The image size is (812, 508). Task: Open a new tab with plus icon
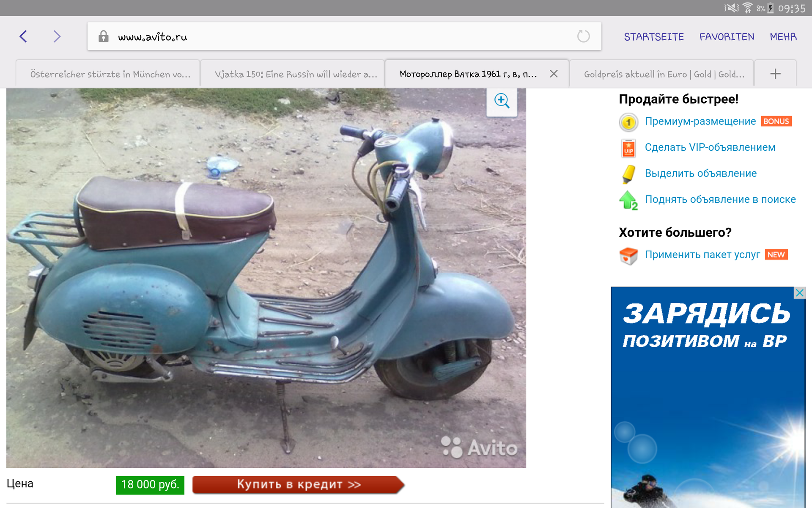tap(775, 74)
